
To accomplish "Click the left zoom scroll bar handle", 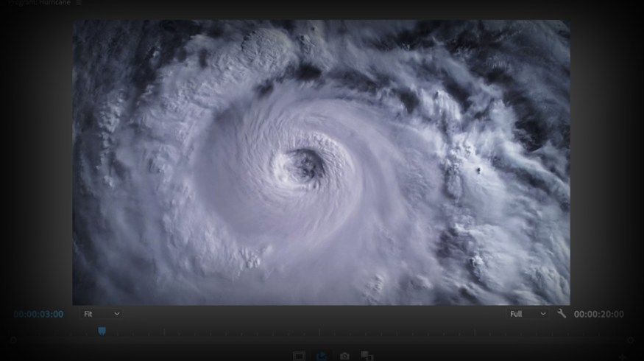I will 13,340.
